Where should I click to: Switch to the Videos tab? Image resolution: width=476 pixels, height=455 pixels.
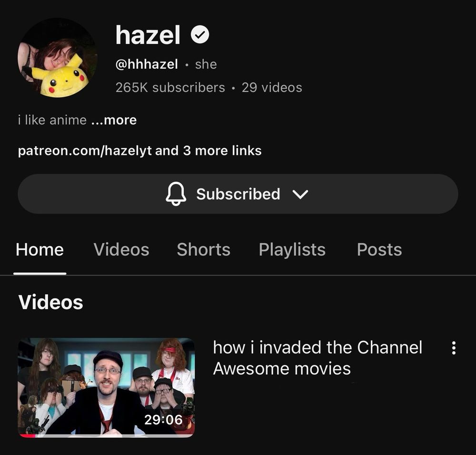coord(121,250)
